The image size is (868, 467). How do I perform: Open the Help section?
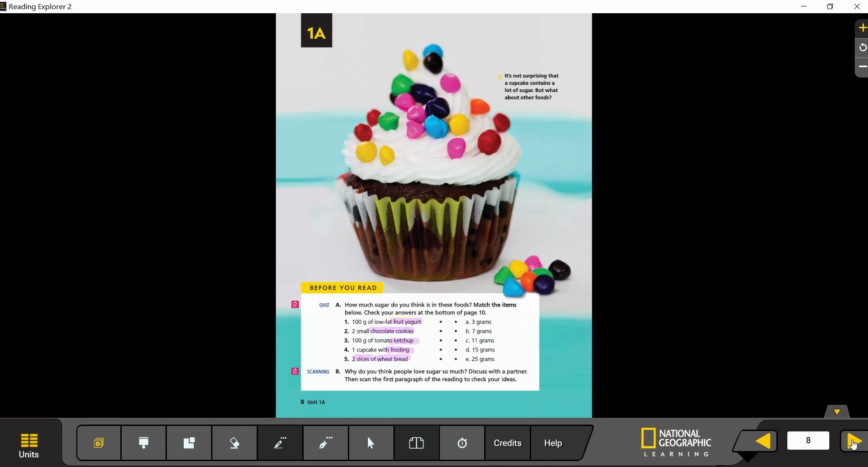tap(553, 443)
